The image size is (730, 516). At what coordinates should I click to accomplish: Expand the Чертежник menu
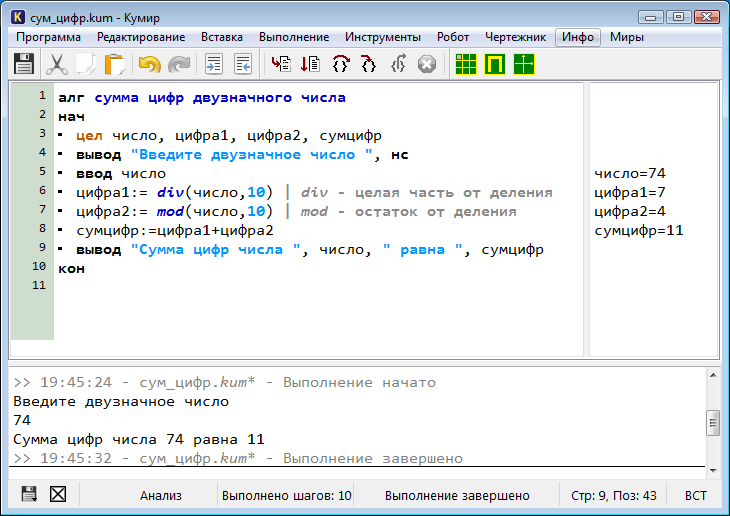pos(515,37)
